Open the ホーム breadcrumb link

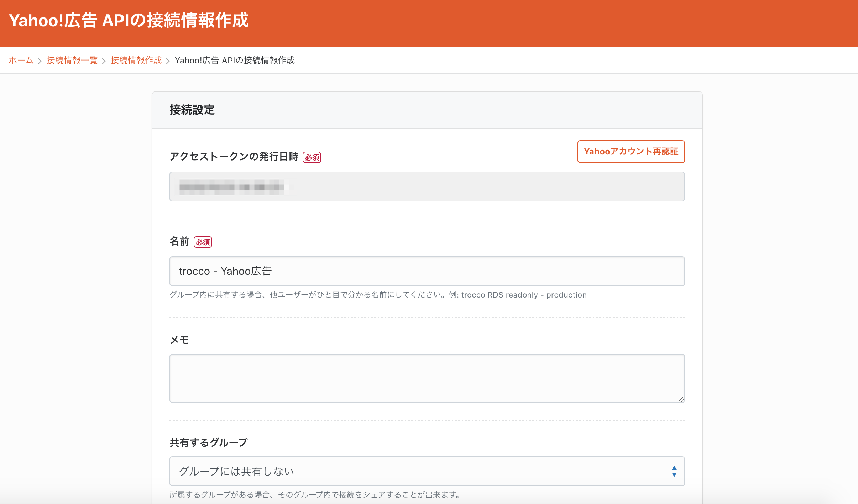pos(21,61)
